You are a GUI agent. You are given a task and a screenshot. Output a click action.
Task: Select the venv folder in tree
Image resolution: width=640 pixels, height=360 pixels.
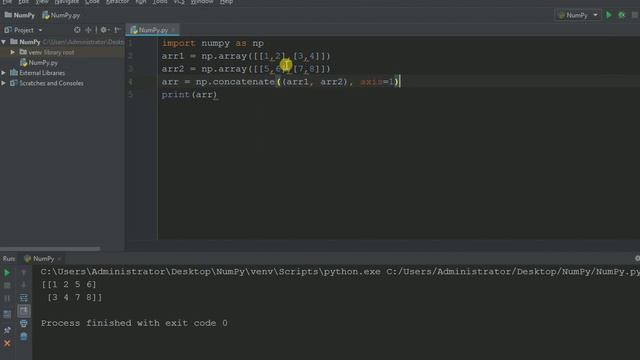(47, 52)
